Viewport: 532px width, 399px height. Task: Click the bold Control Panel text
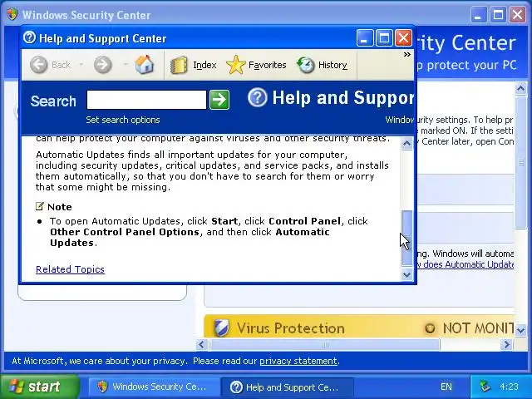[x=304, y=221]
